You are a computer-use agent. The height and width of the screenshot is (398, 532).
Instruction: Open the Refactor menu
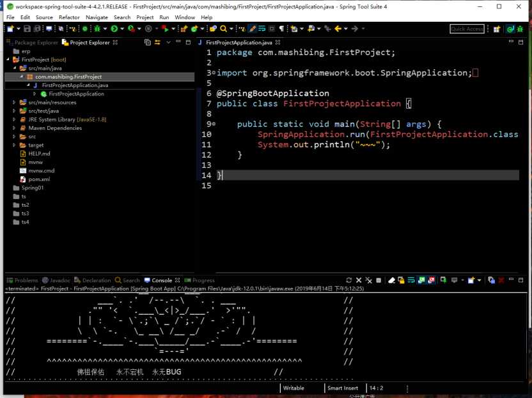click(x=69, y=17)
